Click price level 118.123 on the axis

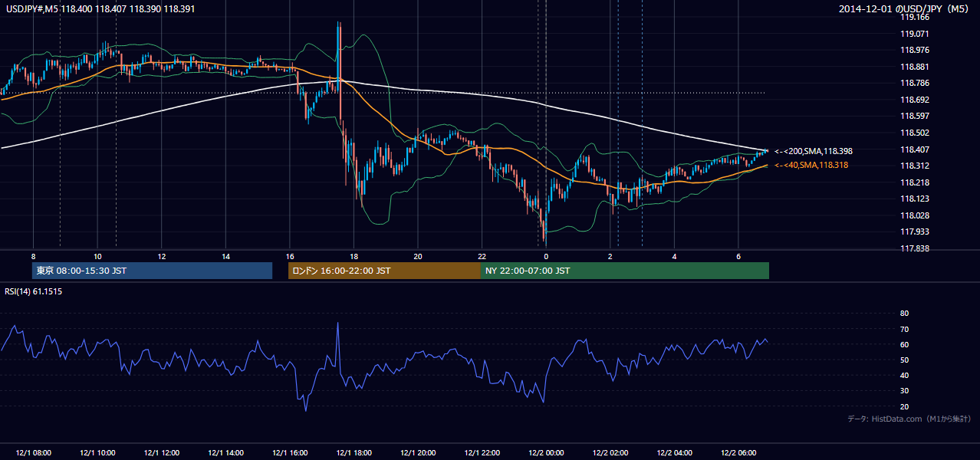click(x=914, y=199)
